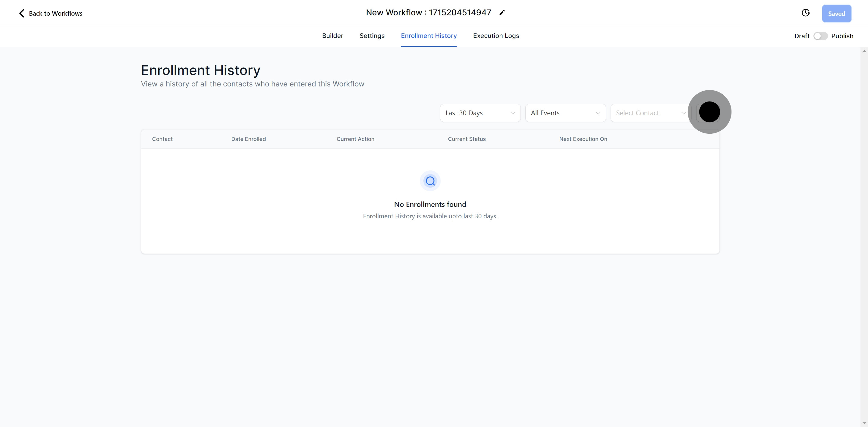
Task: Expand the All Events dropdown
Action: pos(565,113)
